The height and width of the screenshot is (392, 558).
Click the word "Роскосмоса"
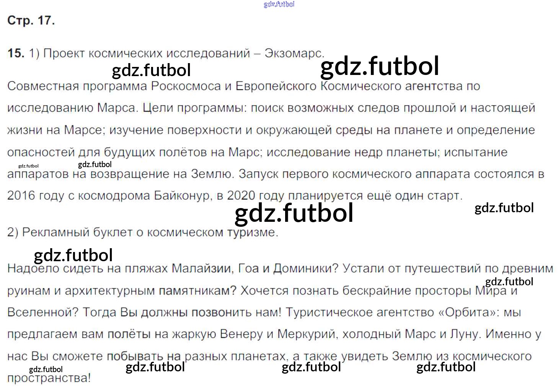[186, 86]
